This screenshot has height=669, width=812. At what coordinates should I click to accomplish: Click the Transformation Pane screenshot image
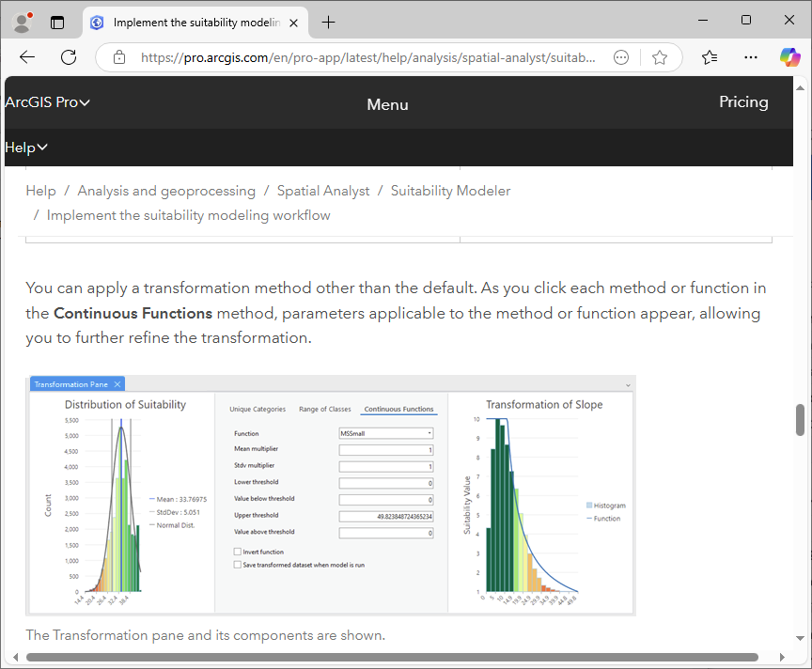(x=331, y=495)
